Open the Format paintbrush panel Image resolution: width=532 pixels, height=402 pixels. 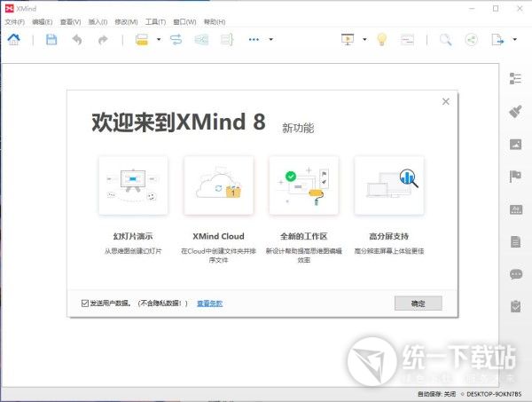coord(515,112)
